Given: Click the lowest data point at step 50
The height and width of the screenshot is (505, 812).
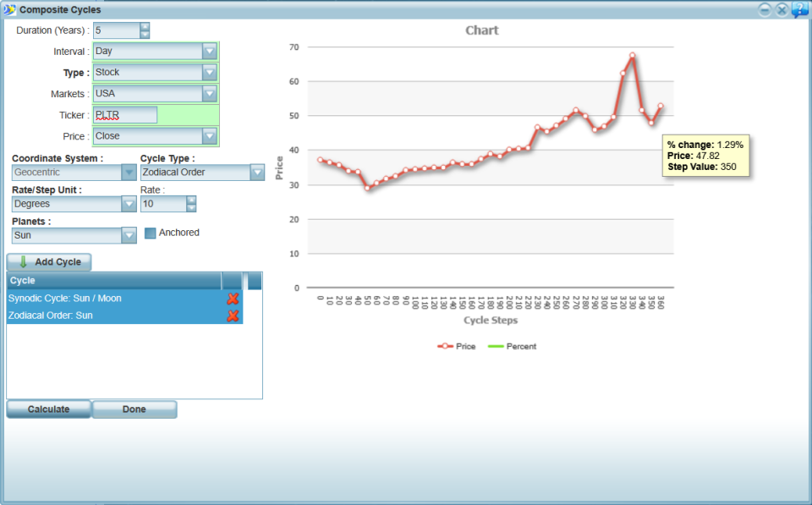Looking at the screenshot, I should coord(367,188).
